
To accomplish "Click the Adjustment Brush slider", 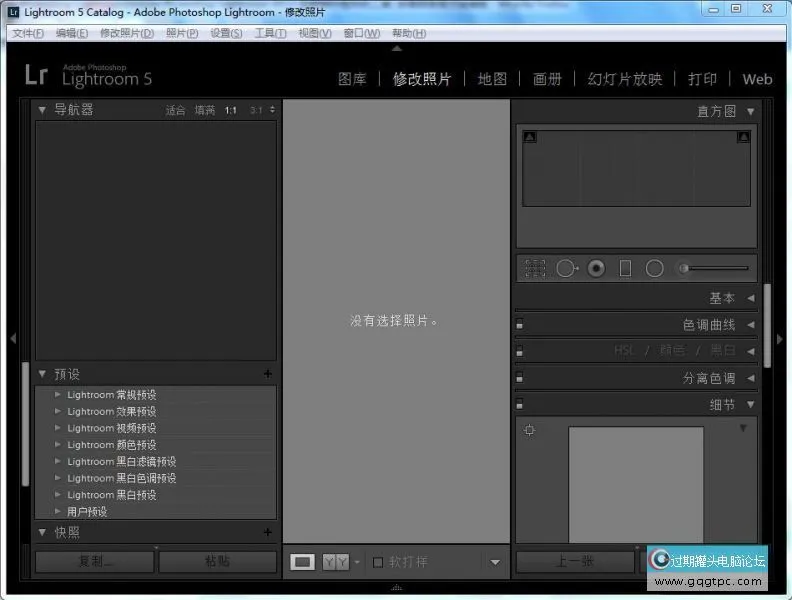I will click(714, 268).
